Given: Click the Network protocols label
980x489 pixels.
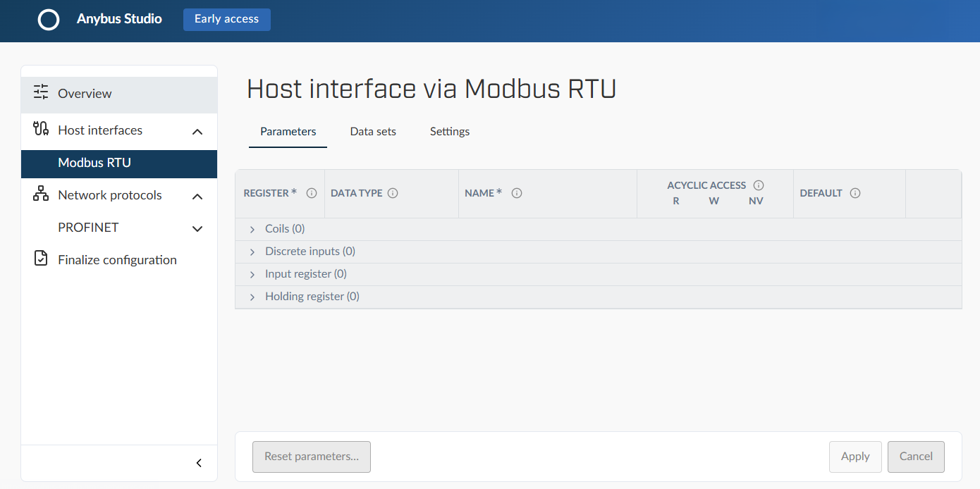Looking at the screenshot, I should [110, 195].
